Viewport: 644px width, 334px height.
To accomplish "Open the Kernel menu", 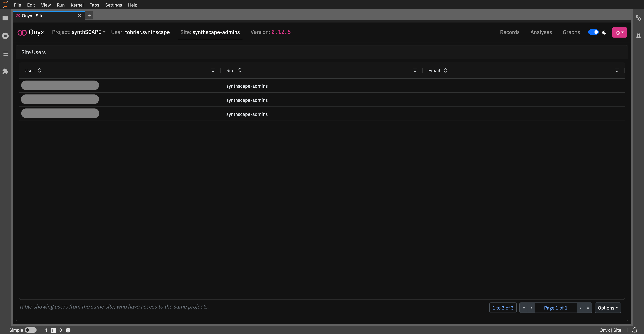I will click(77, 5).
